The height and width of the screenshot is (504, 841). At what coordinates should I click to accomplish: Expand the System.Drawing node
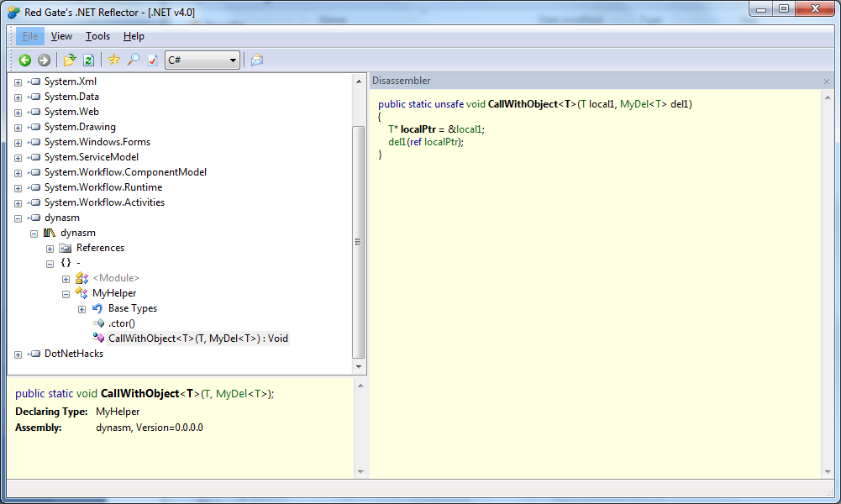point(18,128)
